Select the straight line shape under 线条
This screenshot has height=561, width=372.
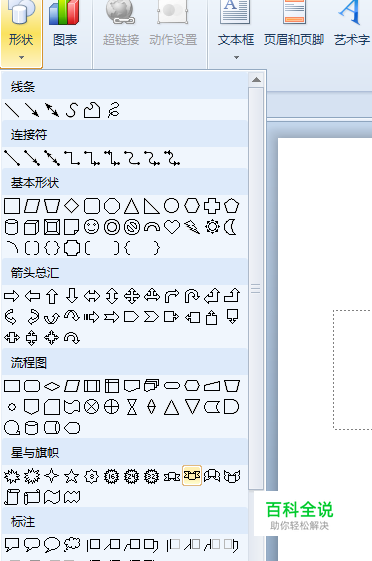point(12,110)
